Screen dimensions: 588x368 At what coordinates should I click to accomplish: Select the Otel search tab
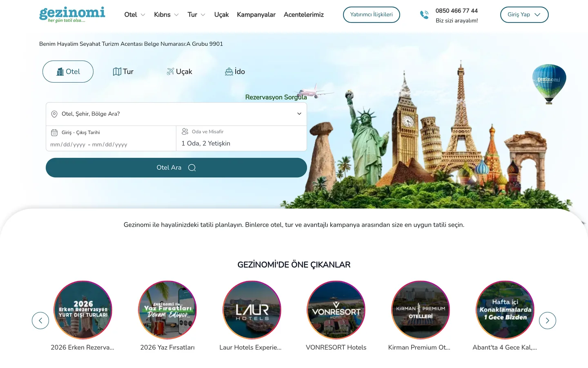pyautogui.click(x=68, y=72)
